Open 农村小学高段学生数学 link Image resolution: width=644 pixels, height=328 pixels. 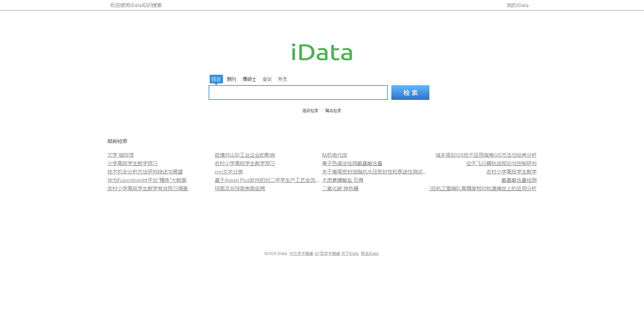coord(512,172)
